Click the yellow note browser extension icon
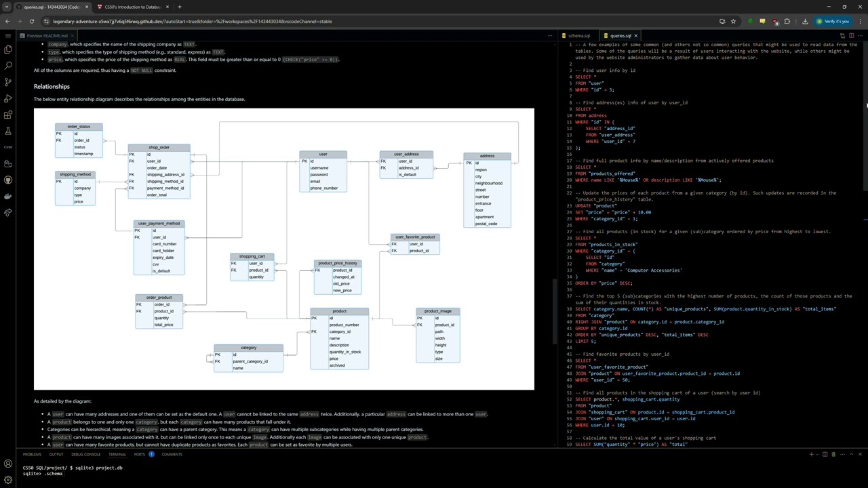This screenshot has width=868, height=488. (762, 21)
